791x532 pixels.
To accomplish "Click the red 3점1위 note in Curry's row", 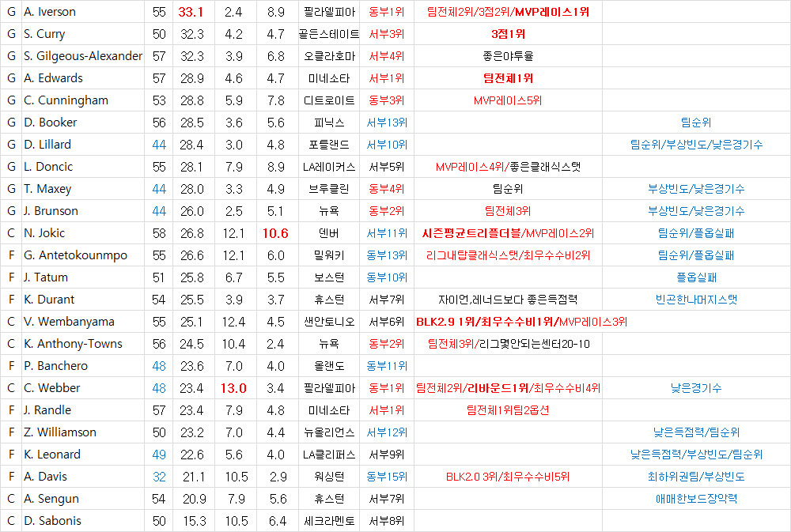I will 508,34.
